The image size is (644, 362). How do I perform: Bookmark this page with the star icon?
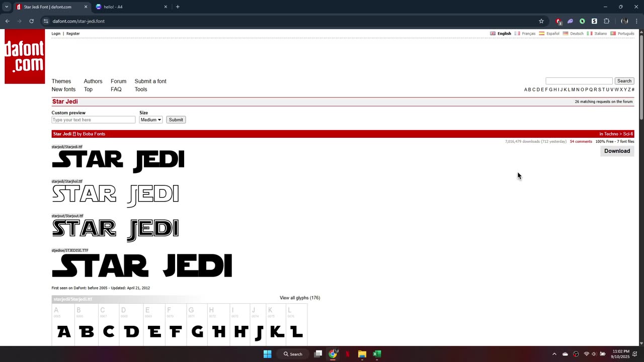click(541, 21)
